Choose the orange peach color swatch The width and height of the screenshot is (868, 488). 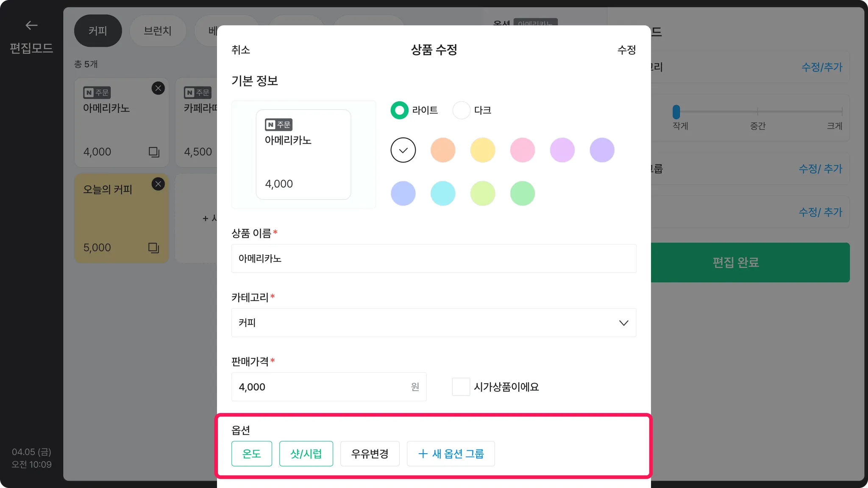click(x=443, y=150)
